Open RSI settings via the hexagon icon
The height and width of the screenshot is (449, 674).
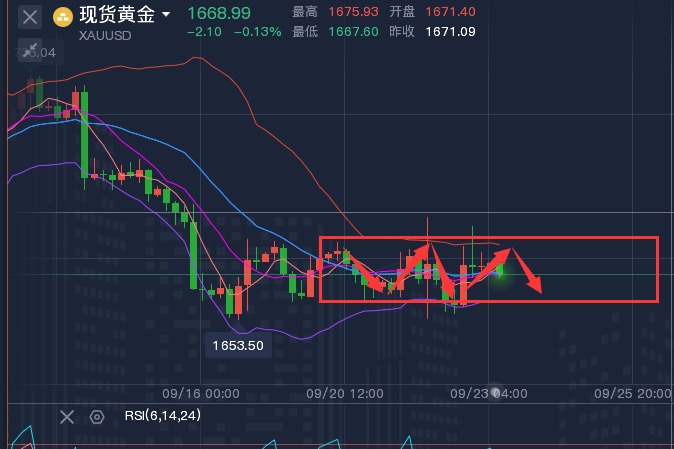(x=97, y=417)
